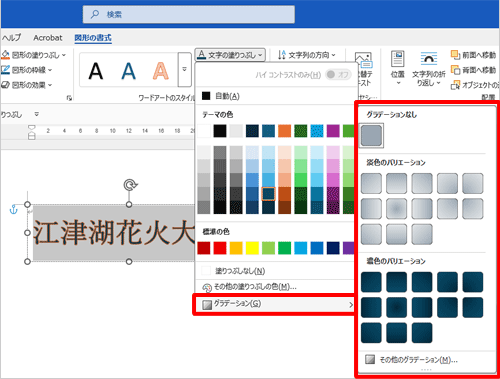
Task: Click the anchor icon beside the text box
Action: (13, 210)
